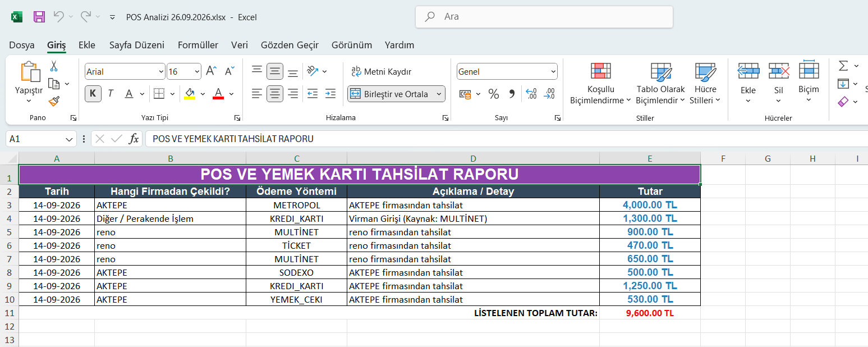The width and height of the screenshot is (868, 347).
Task: Select column E header
Action: click(x=650, y=158)
